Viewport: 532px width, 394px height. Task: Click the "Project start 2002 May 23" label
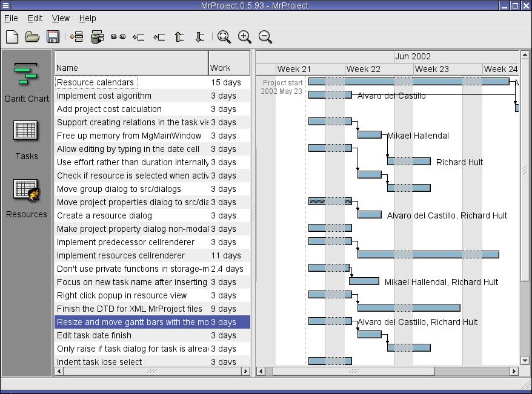[x=282, y=87]
